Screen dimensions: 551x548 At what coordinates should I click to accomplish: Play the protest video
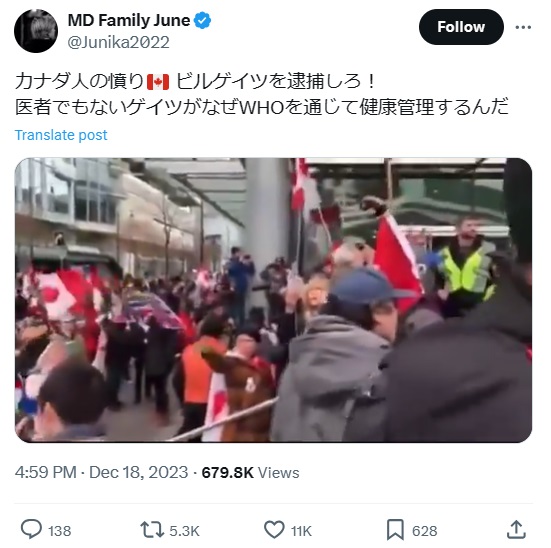pyautogui.click(x=273, y=300)
